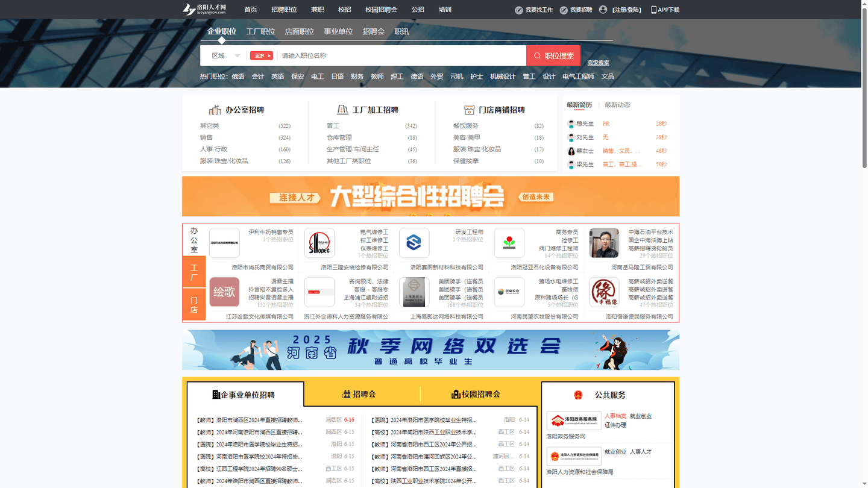Switch to the 最新简历 tab

point(579,105)
